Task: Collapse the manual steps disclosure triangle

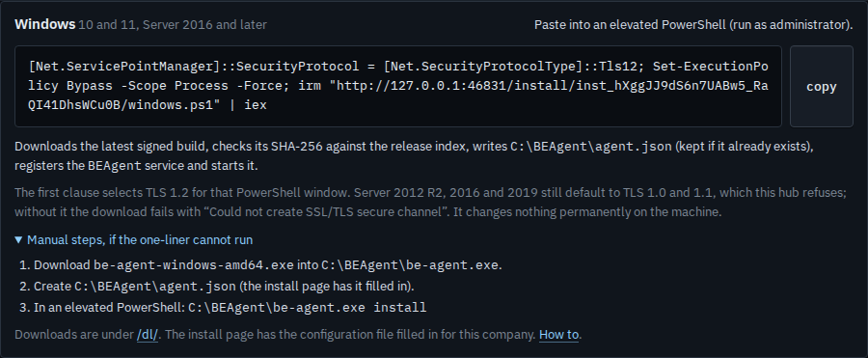Action: [x=18, y=240]
